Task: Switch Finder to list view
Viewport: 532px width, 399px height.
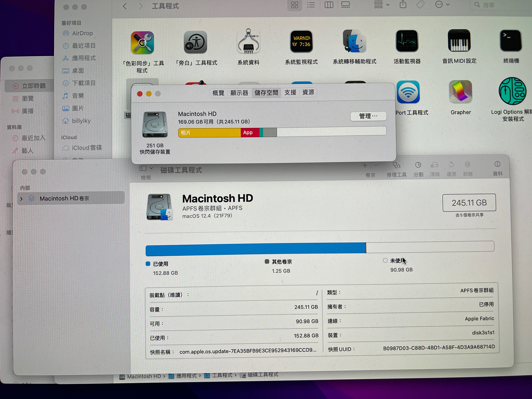Action: (x=311, y=5)
